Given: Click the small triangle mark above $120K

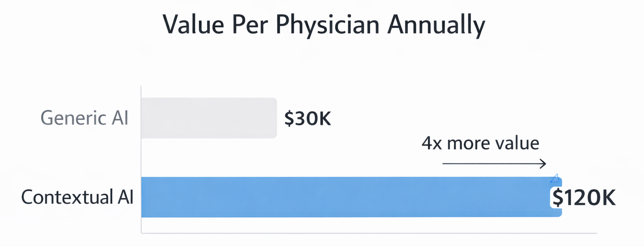Looking at the screenshot, I should pyautogui.click(x=554, y=179).
